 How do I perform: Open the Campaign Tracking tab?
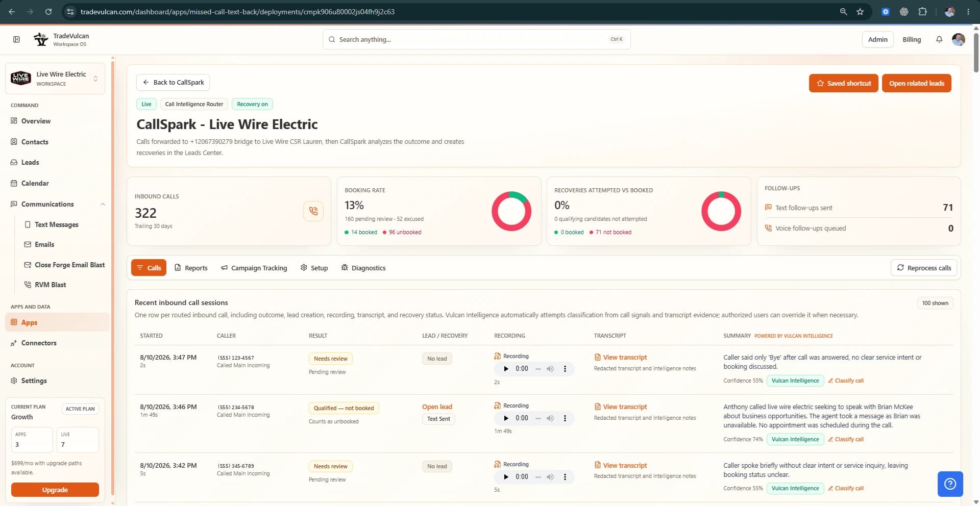(x=254, y=268)
